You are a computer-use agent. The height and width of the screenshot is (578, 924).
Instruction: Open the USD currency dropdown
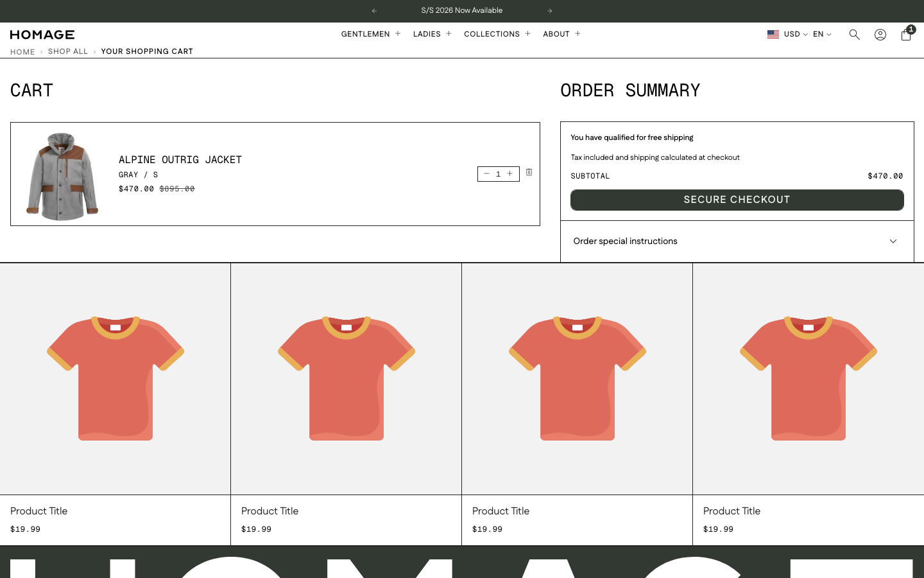[796, 35]
